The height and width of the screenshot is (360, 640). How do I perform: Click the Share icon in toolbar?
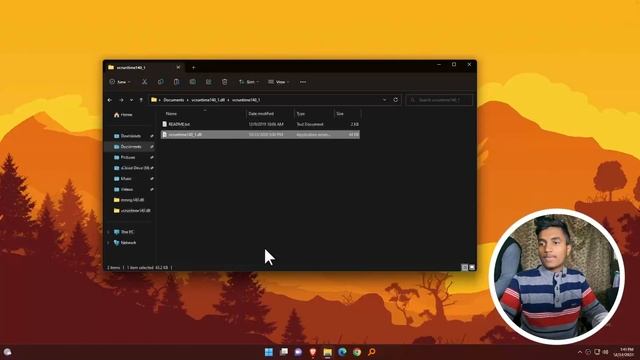point(209,82)
